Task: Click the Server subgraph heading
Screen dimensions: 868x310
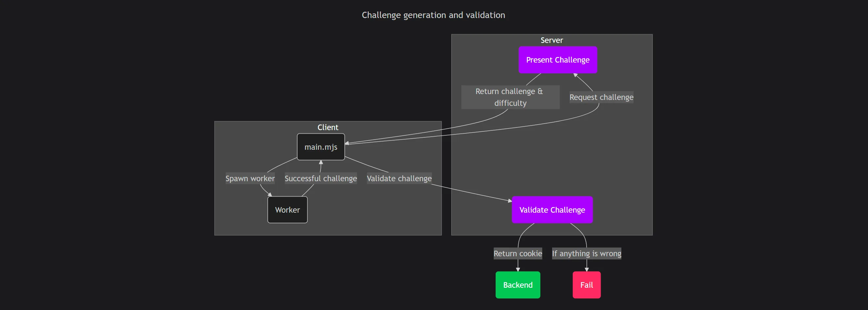Action: coord(551,40)
